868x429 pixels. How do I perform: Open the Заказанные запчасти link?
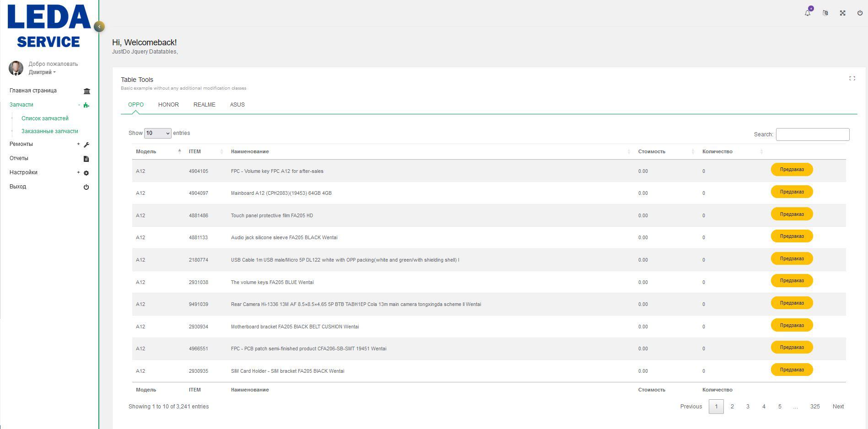click(50, 131)
